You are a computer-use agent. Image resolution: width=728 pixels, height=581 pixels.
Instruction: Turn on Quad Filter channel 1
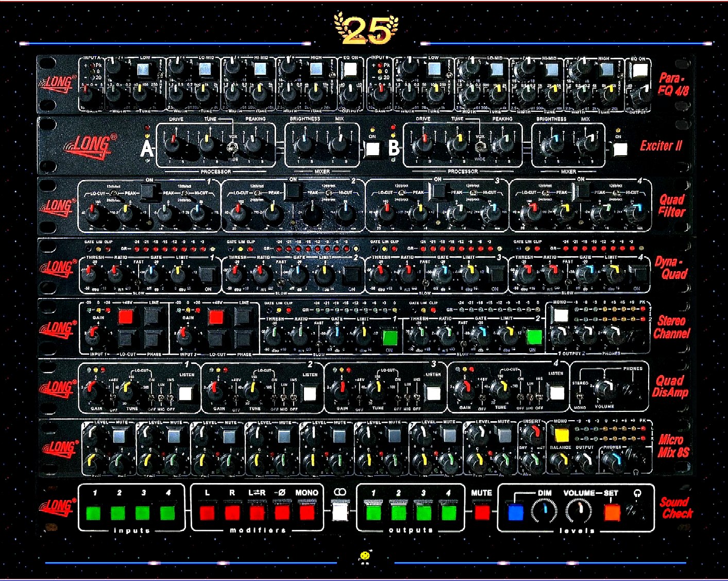click(150, 193)
